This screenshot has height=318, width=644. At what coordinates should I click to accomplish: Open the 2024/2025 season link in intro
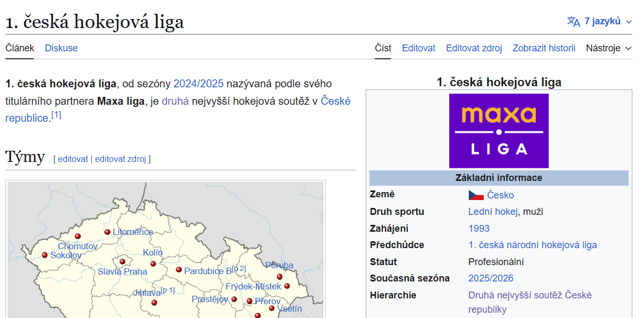198,84
